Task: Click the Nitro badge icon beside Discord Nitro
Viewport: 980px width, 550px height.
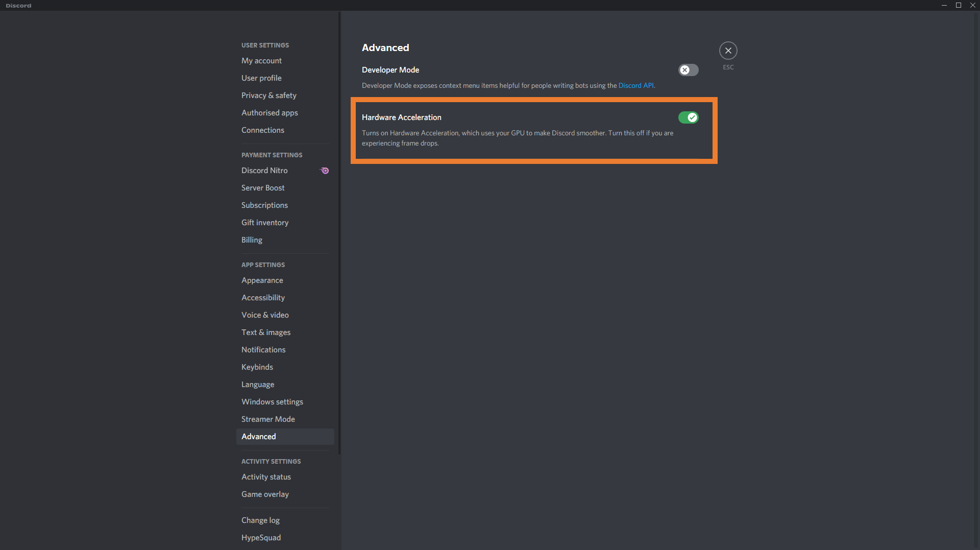Action: [325, 171]
